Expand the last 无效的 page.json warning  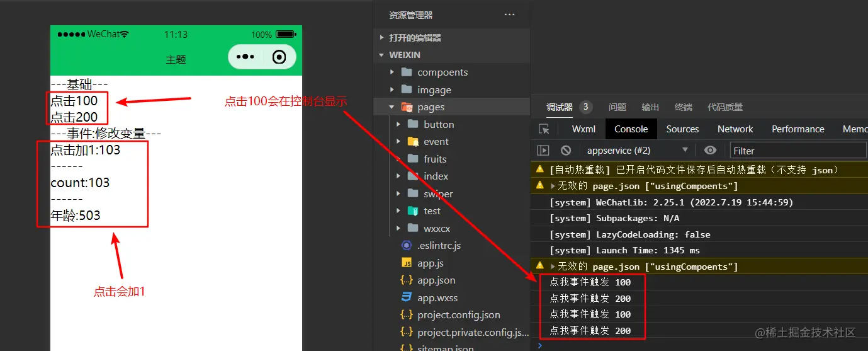tap(553, 267)
